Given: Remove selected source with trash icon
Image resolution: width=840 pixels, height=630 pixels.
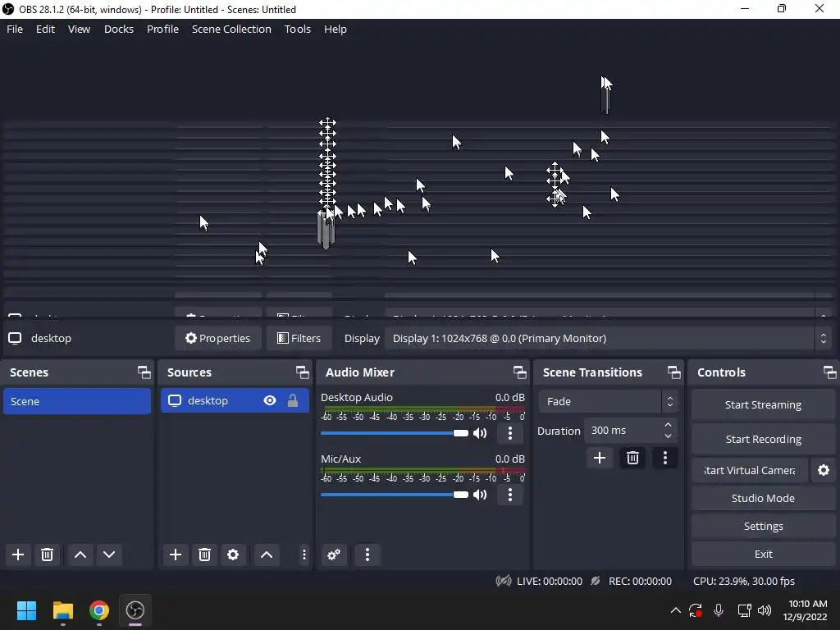Looking at the screenshot, I should tap(204, 555).
